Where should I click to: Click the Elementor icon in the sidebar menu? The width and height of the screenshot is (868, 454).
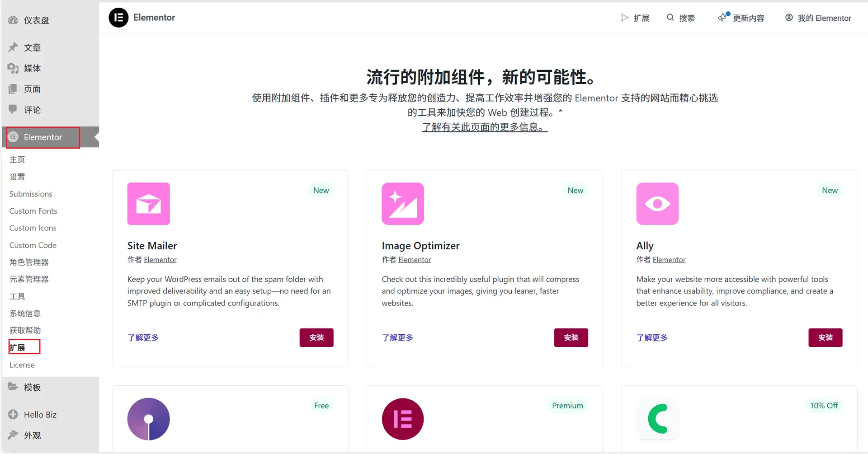[14, 137]
